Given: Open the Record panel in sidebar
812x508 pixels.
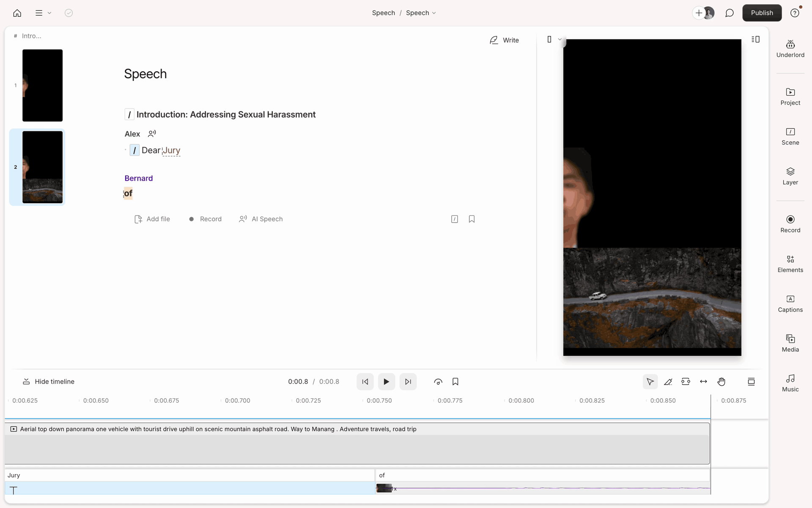Looking at the screenshot, I should [790, 224].
